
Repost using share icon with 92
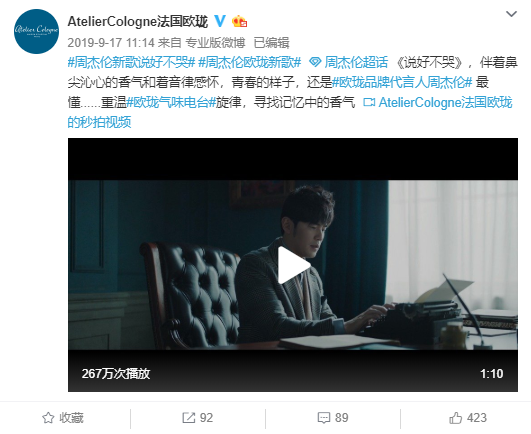coord(189,418)
